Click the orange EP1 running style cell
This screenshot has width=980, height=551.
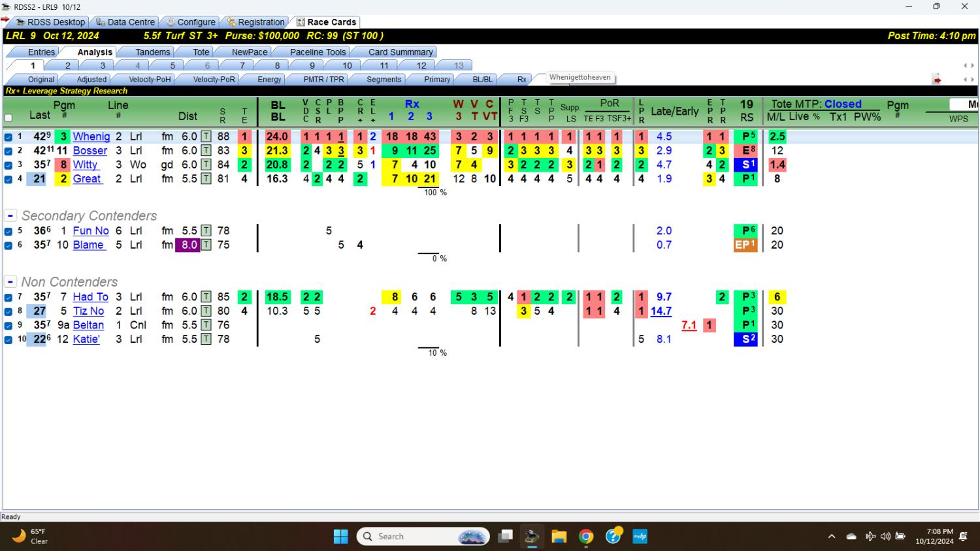pos(745,245)
